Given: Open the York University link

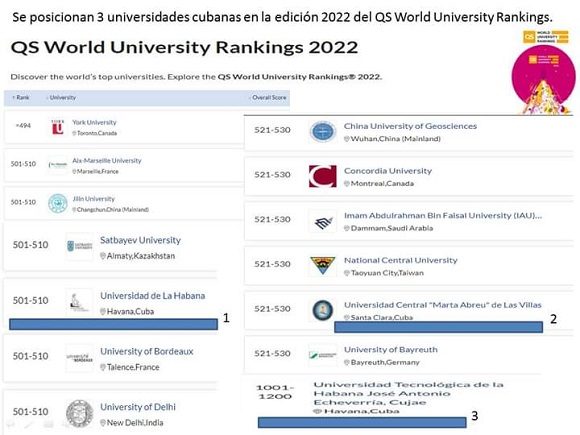Looking at the screenshot, I should click(x=94, y=122).
